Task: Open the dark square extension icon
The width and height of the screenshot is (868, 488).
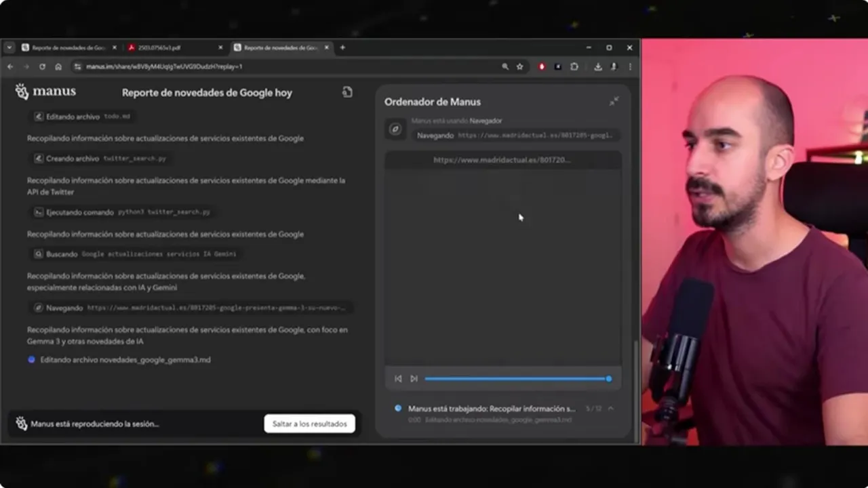Action: [x=558, y=66]
